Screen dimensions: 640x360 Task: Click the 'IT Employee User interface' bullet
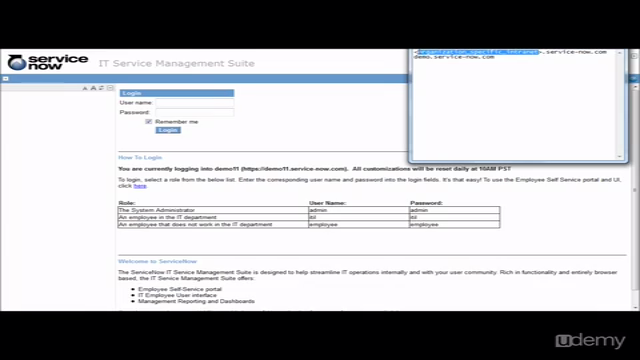pyautogui.click(x=177, y=295)
